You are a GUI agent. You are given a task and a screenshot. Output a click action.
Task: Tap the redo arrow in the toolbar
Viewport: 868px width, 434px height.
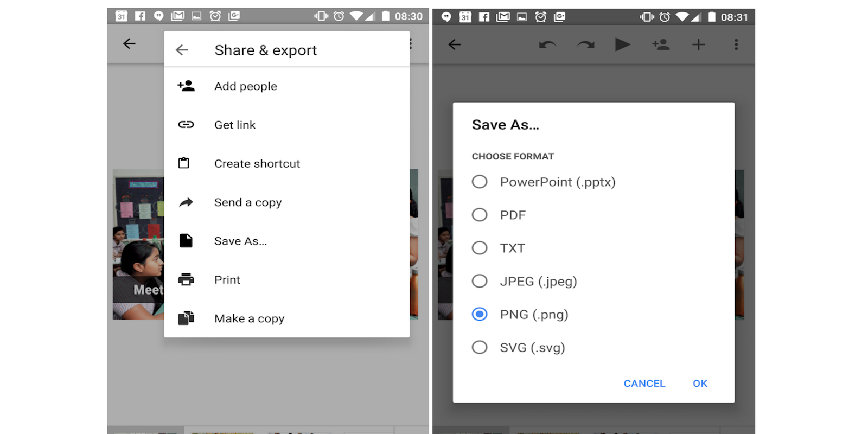coord(585,44)
